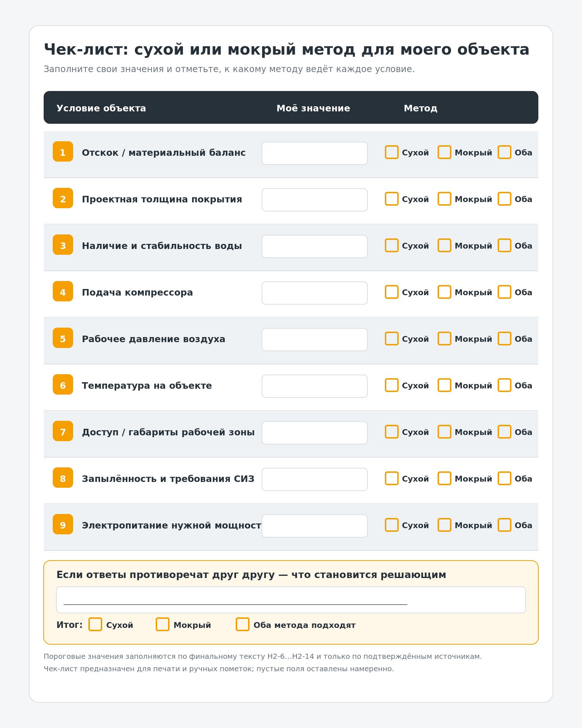
Task: Click the Моё значение column header
Action: point(313,108)
